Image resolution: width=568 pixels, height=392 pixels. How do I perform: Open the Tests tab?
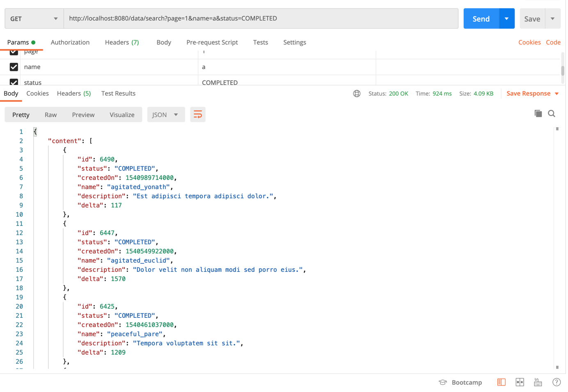261,42
